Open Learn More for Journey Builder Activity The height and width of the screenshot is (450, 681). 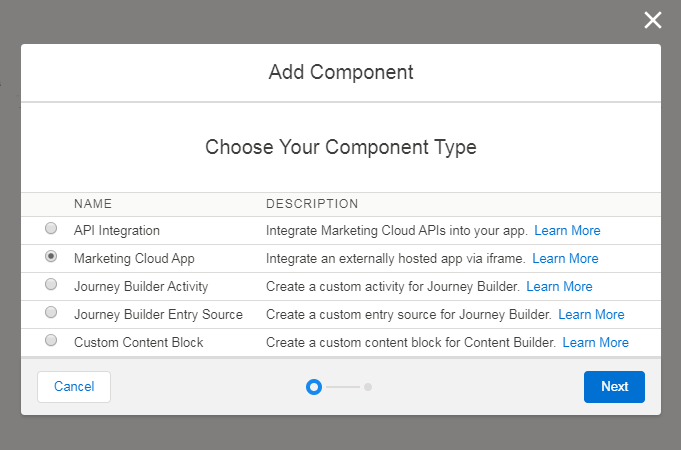(559, 287)
